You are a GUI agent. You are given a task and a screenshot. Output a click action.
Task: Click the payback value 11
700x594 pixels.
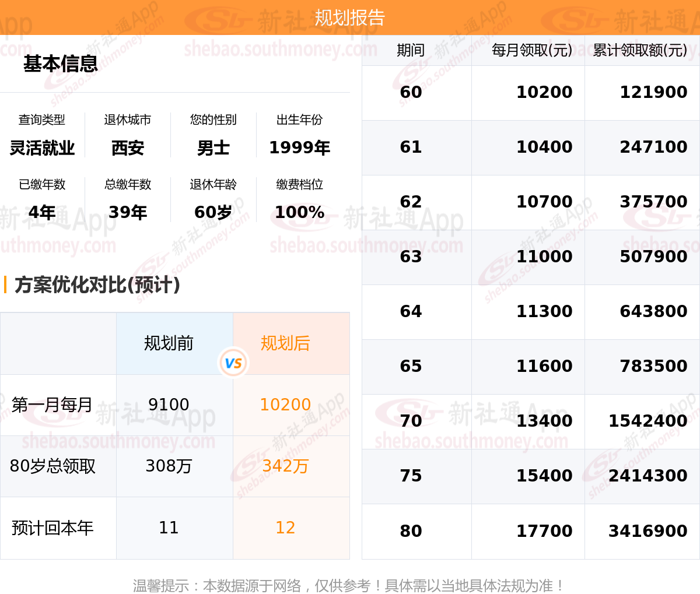(x=169, y=528)
